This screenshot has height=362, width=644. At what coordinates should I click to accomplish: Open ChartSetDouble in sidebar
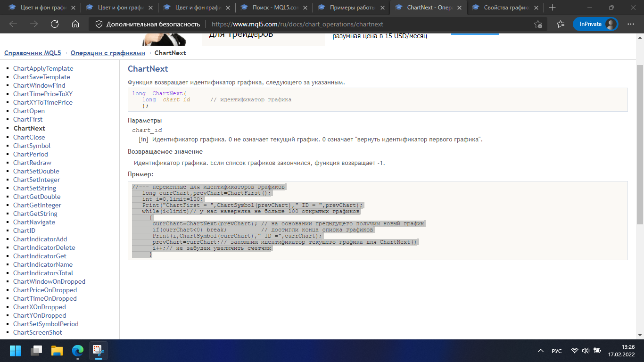coord(36,171)
